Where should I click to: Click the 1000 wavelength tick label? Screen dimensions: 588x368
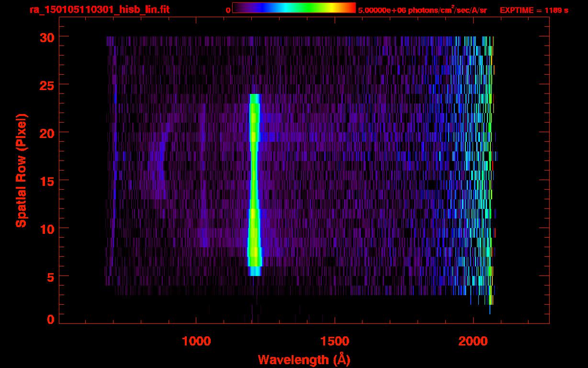196,341
